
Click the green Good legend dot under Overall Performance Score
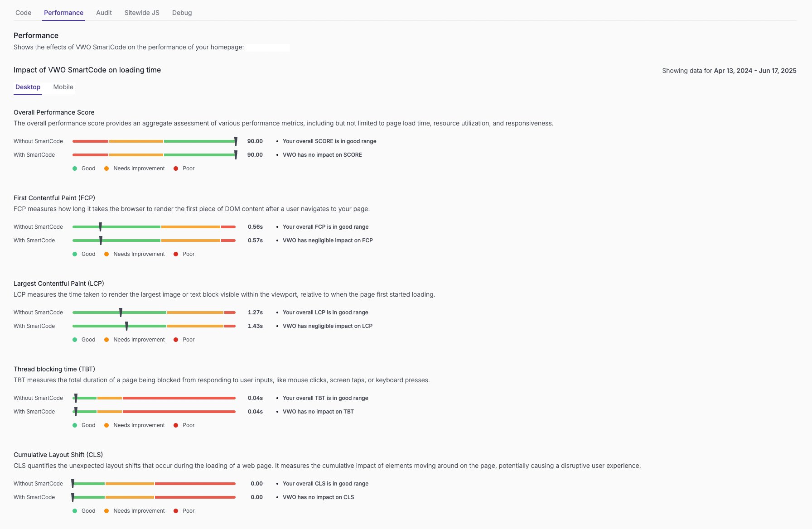pos(75,168)
